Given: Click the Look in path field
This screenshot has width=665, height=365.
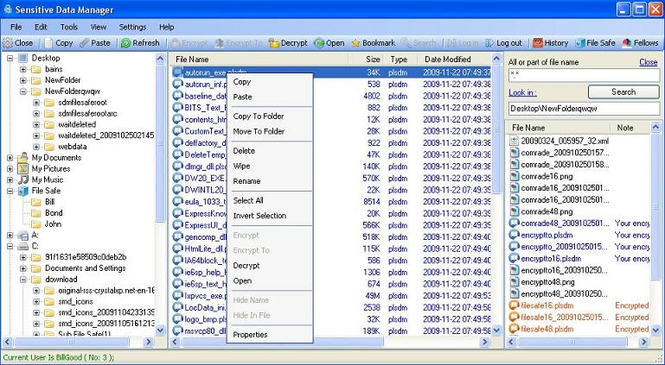Looking at the screenshot, I should (x=584, y=108).
